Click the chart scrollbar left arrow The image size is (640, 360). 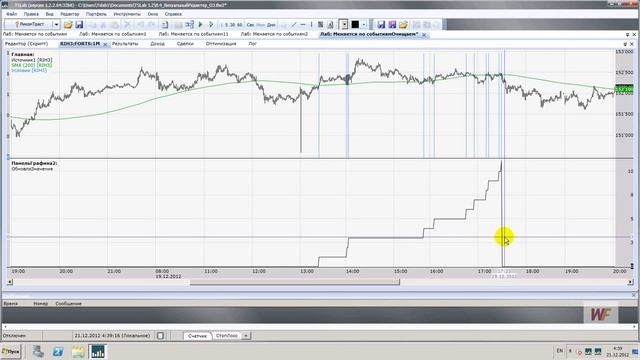[x=10, y=282]
